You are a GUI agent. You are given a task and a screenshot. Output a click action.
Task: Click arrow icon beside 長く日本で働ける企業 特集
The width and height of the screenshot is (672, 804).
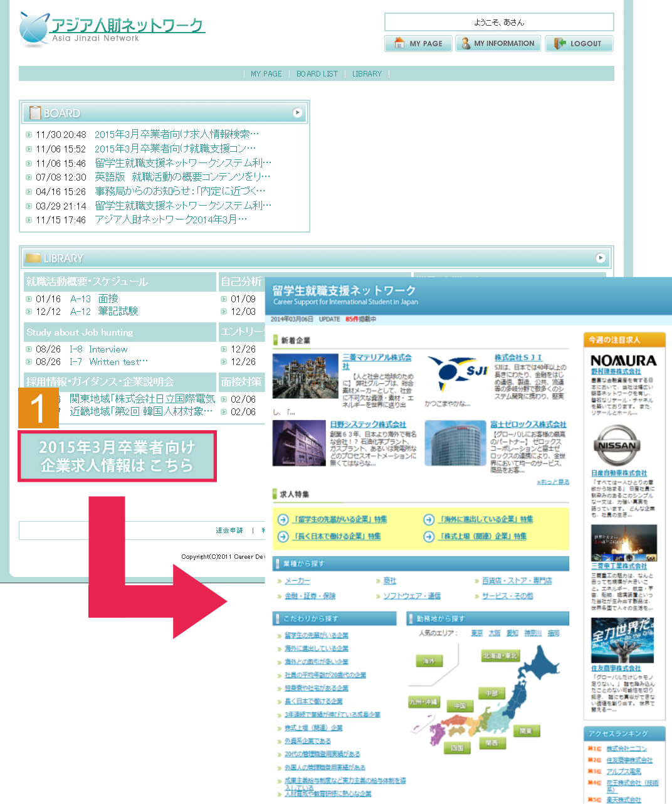[x=283, y=536]
